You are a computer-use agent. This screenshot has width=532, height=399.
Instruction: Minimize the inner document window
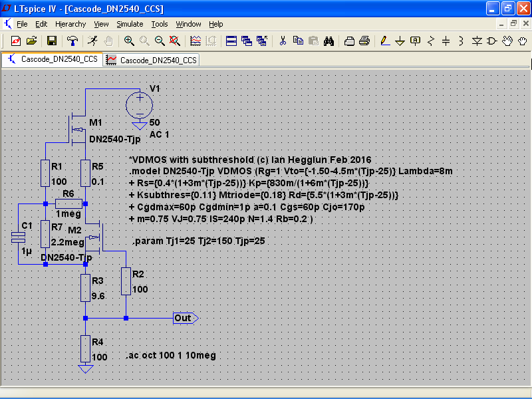click(501, 23)
